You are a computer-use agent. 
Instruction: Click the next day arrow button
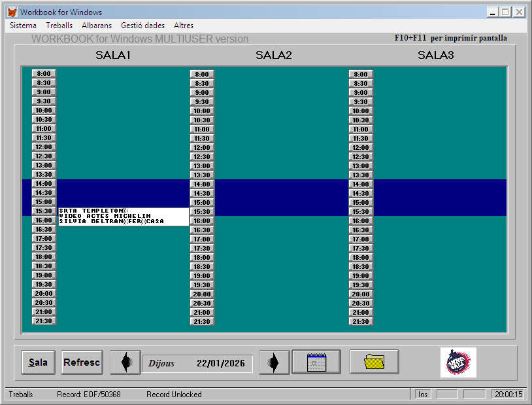[x=274, y=362]
